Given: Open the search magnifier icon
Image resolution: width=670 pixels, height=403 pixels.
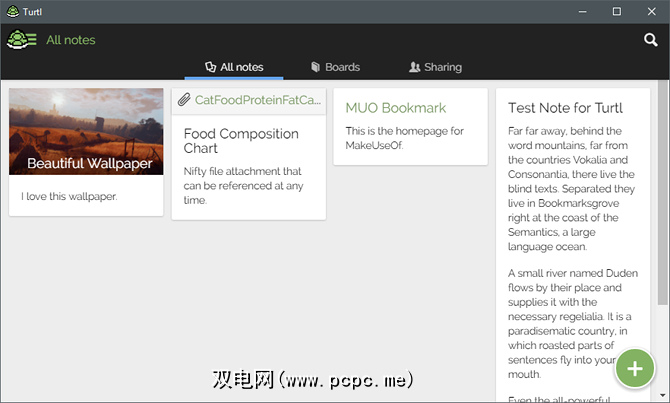Looking at the screenshot, I should [x=650, y=40].
